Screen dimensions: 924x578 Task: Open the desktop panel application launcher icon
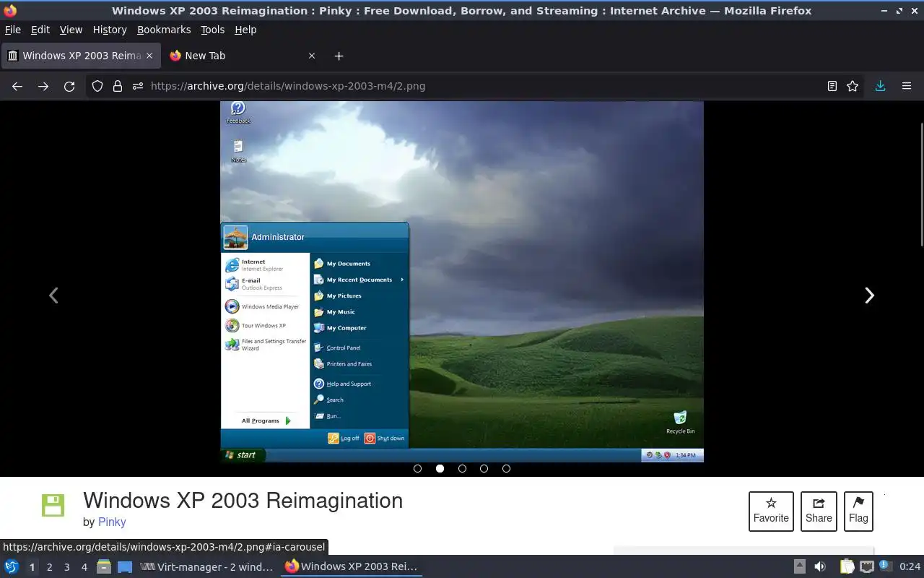(12, 566)
